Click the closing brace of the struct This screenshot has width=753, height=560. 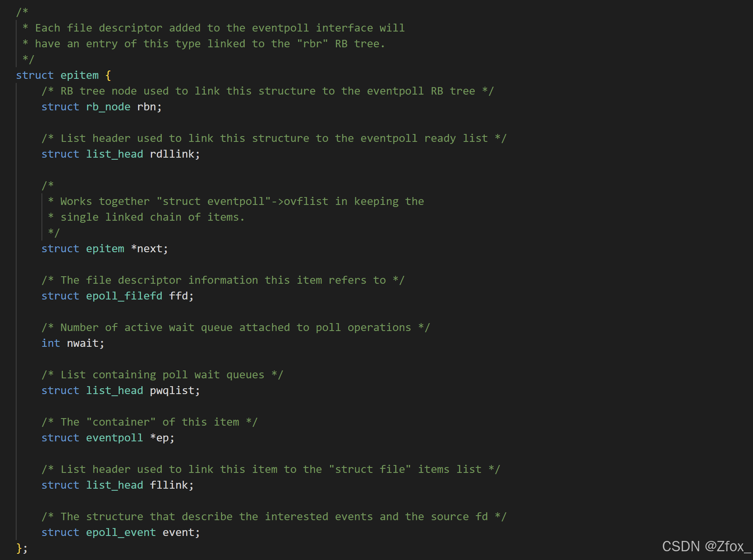19,548
